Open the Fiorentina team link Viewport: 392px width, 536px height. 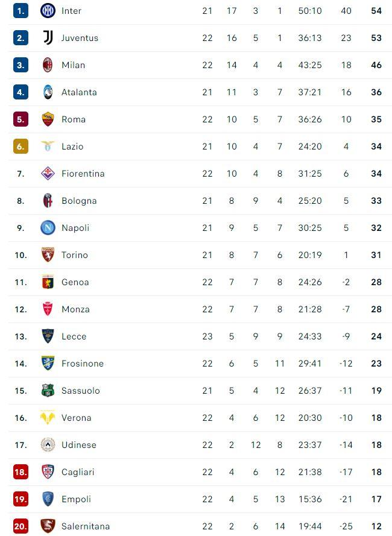[83, 174]
